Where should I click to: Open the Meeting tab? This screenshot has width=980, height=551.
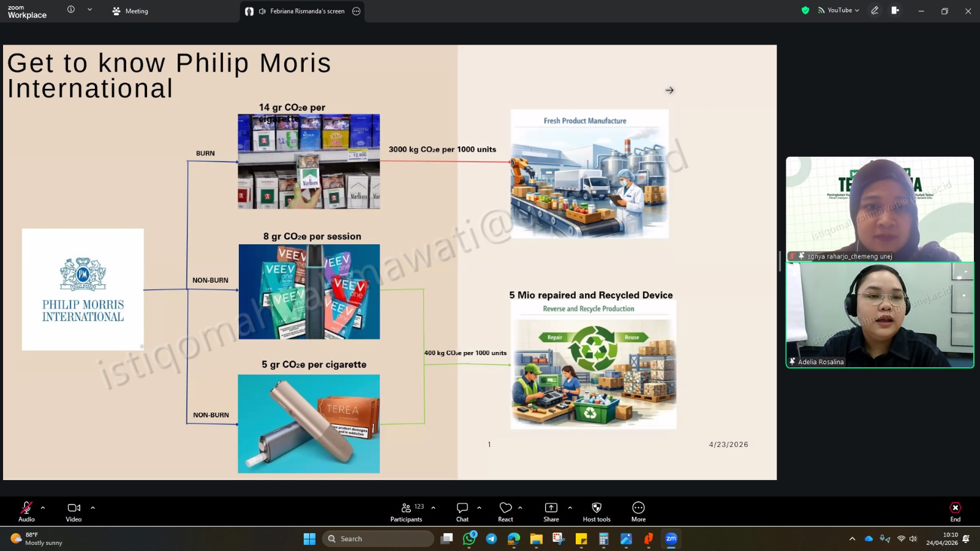[x=130, y=11]
